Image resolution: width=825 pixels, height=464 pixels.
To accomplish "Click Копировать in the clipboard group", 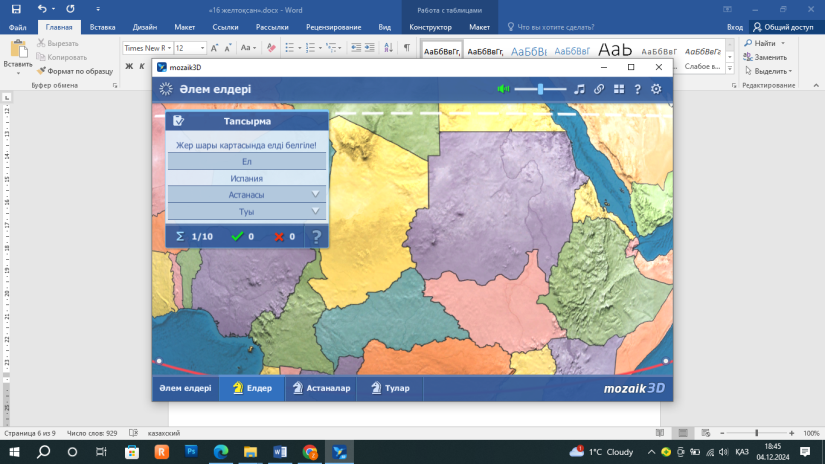I will coord(62,57).
